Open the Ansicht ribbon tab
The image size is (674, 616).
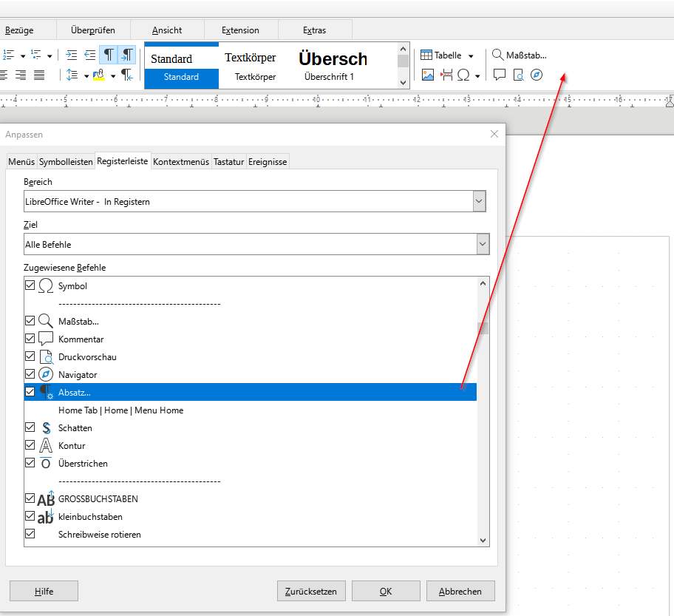coord(167,30)
